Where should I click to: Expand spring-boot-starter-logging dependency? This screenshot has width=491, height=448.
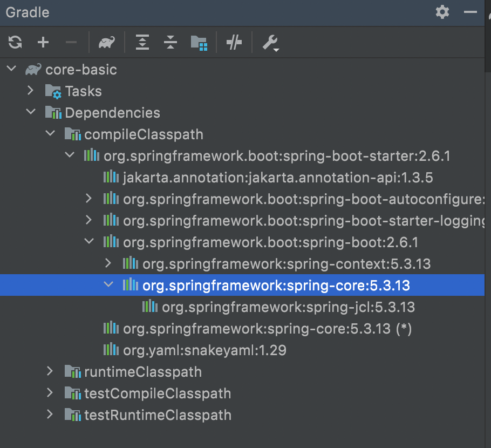[88, 220]
